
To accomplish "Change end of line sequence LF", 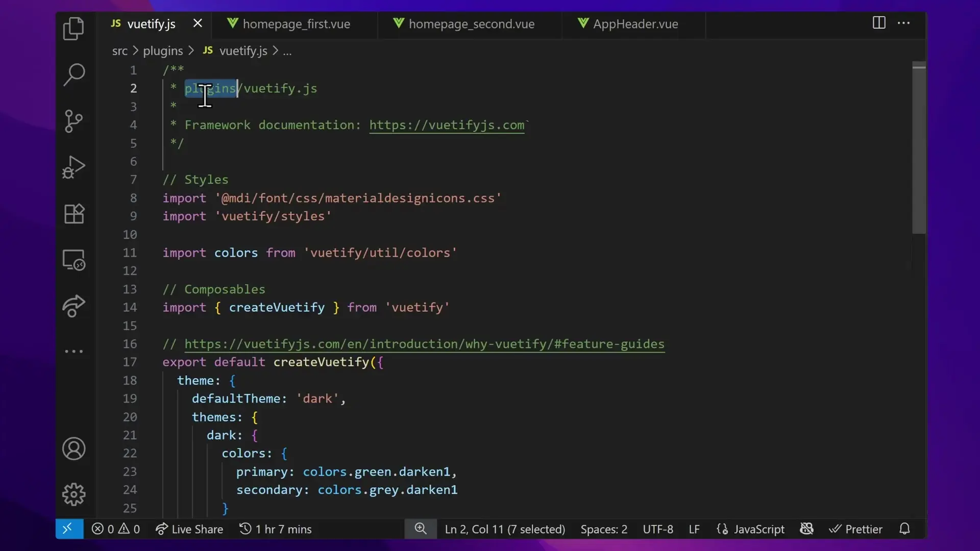I will tap(694, 529).
